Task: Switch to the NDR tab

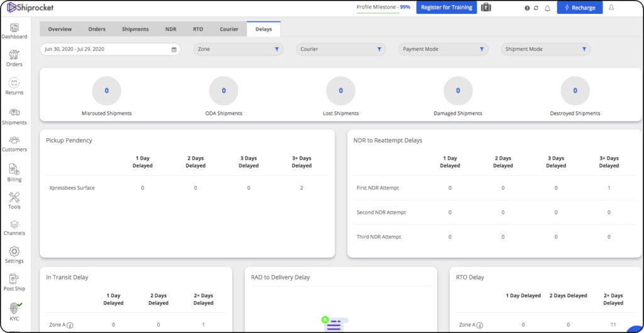Action: 170,29
